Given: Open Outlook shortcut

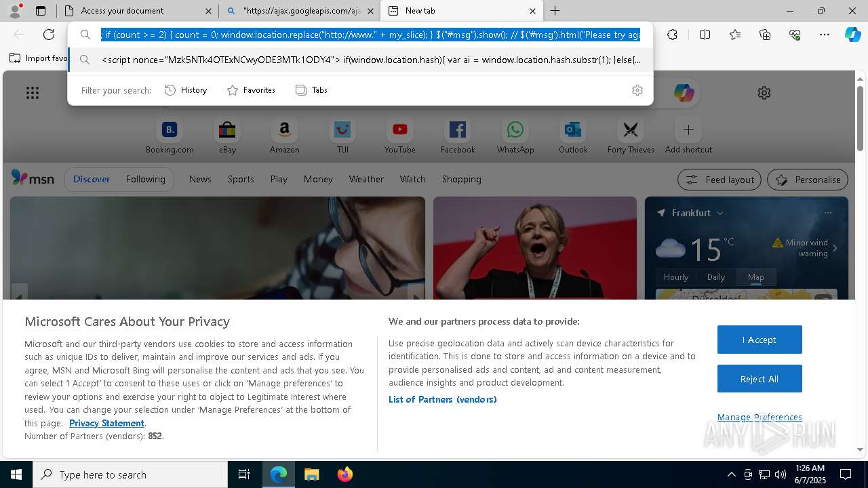Looking at the screenshot, I should (573, 136).
